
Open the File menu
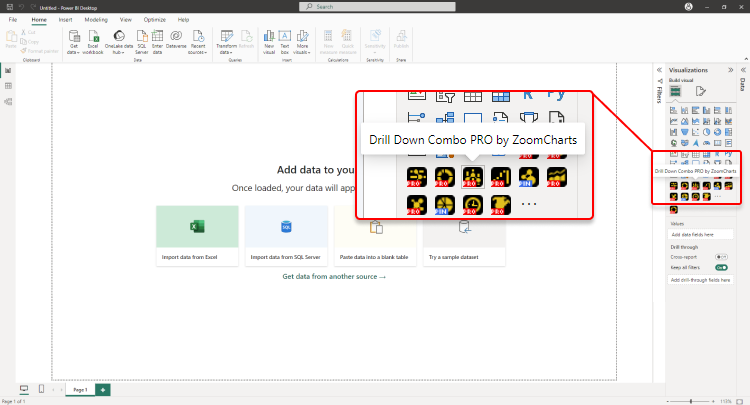point(13,20)
